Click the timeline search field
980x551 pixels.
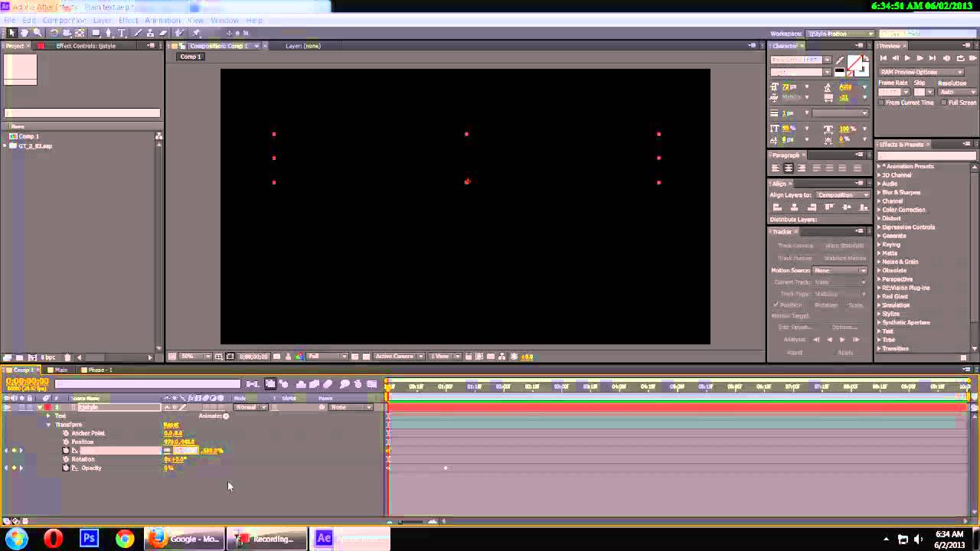(x=147, y=384)
